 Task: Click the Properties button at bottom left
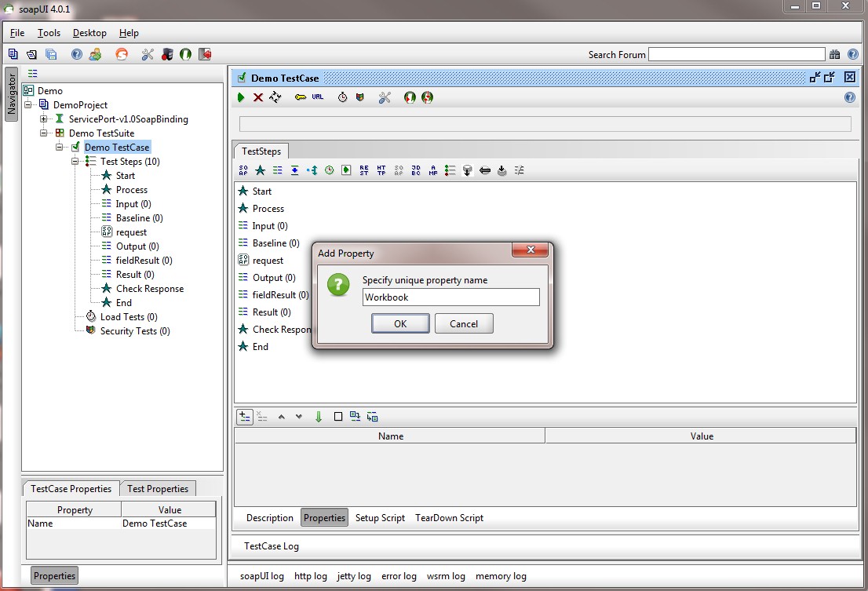(54, 576)
